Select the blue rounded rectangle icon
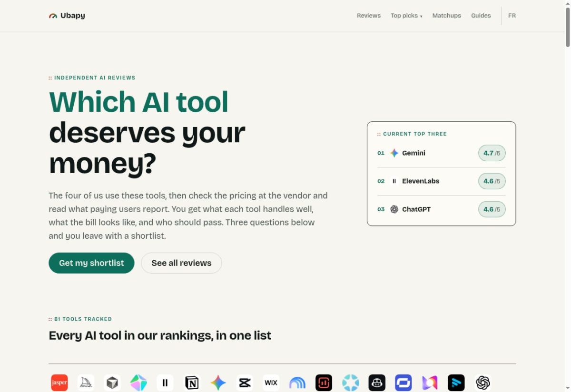This screenshot has width=571, height=392. click(403, 382)
